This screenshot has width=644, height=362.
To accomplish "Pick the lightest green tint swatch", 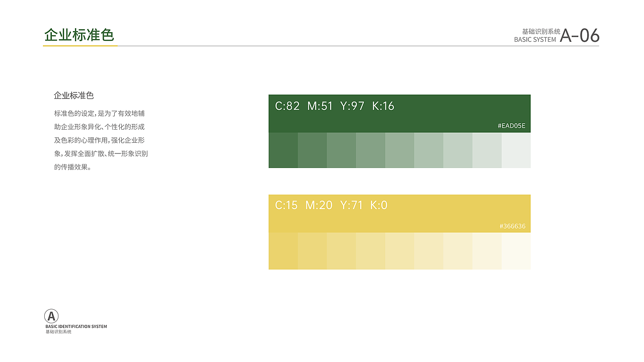I will [516, 150].
